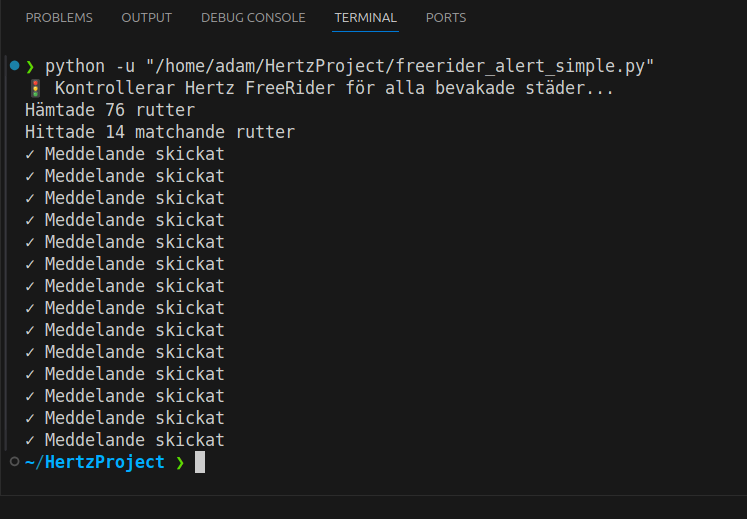Click the gray circle beside the ~/HertzProject prompt
Viewport: 747px width, 519px height.
tap(14, 462)
